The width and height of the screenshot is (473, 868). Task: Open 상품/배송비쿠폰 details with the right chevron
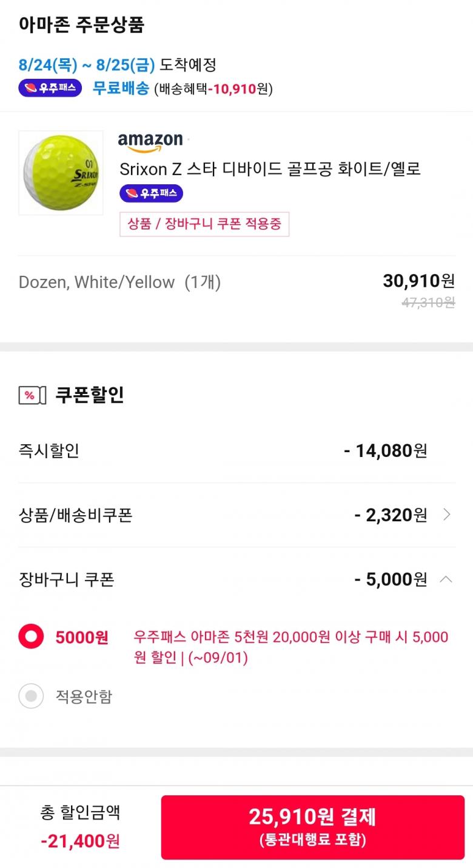(x=447, y=515)
